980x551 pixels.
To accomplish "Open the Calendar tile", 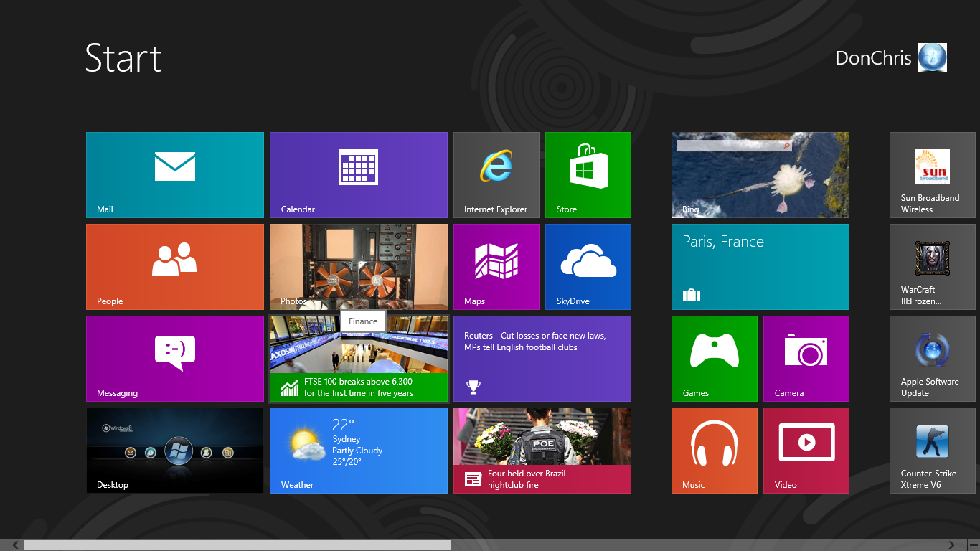I will pyautogui.click(x=359, y=175).
